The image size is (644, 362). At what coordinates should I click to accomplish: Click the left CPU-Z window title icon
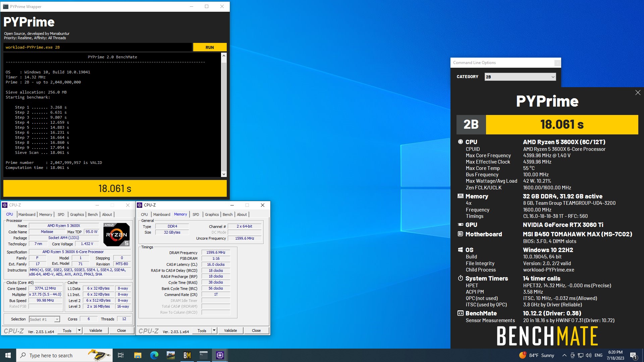click(x=5, y=205)
